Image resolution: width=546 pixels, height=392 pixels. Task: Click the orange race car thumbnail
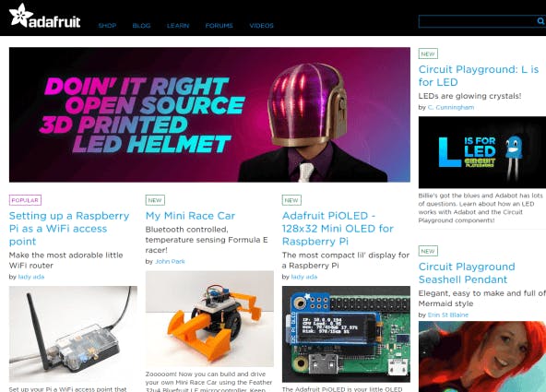coord(209,318)
